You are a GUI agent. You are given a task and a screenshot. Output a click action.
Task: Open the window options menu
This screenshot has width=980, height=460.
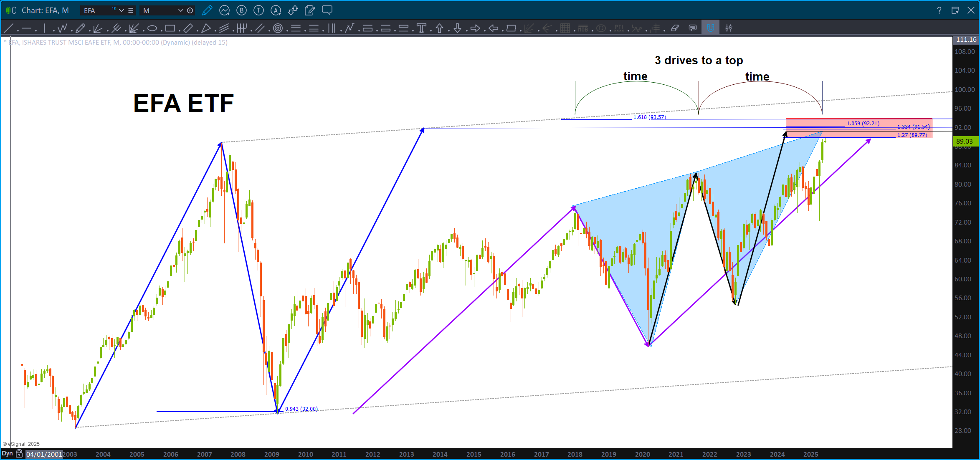[955, 10]
